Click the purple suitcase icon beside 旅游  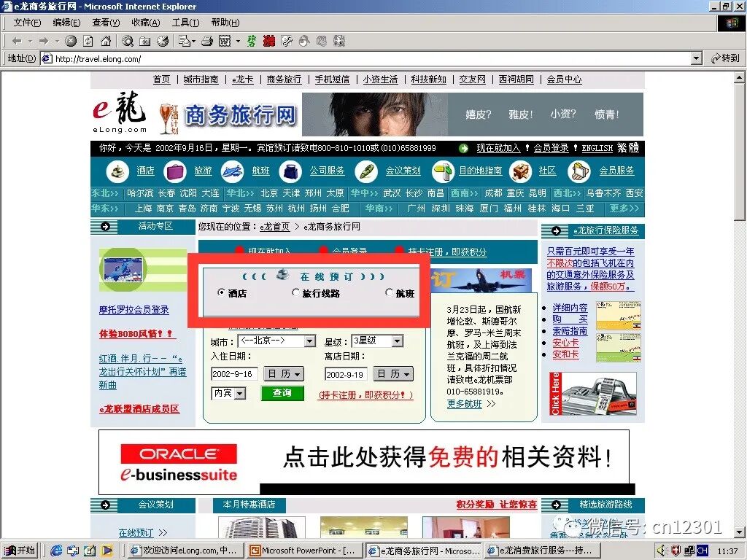[x=175, y=171]
